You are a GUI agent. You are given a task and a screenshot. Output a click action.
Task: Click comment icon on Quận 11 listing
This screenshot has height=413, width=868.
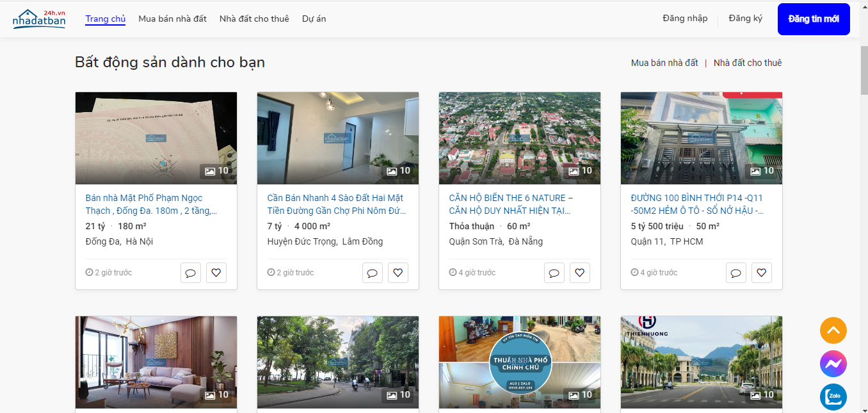pyautogui.click(x=735, y=273)
